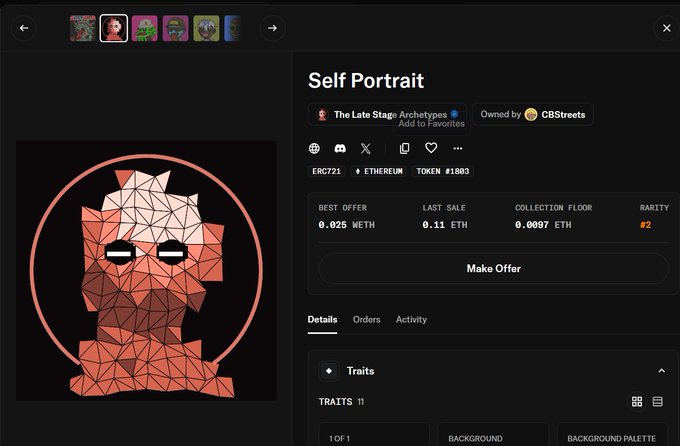Viewport: 680px width, 446px height.
Task: Open the BACKGROUND trait card
Action: 493,435
